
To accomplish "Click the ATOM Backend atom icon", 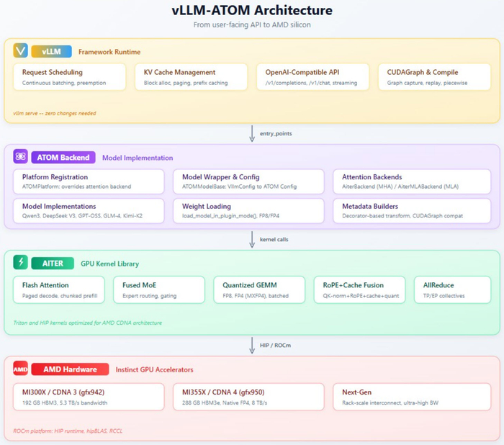I will tap(21, 156).
